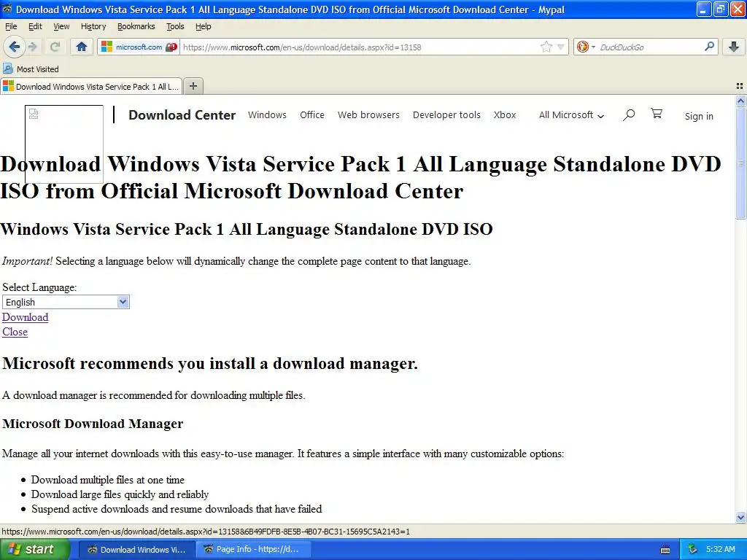Open the Edit menu
Image resolution: width=747 pixels, height=560 pixels.
click(x=35, y=26)
